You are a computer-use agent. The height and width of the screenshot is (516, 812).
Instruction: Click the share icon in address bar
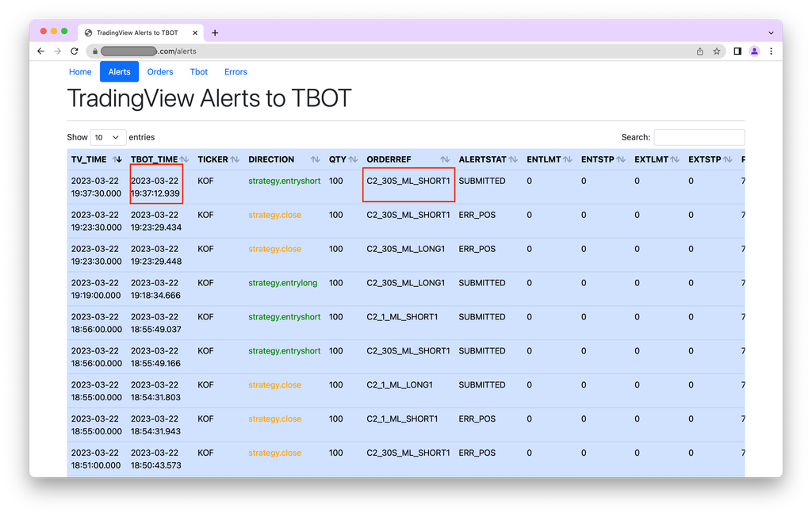click(699, 52)
